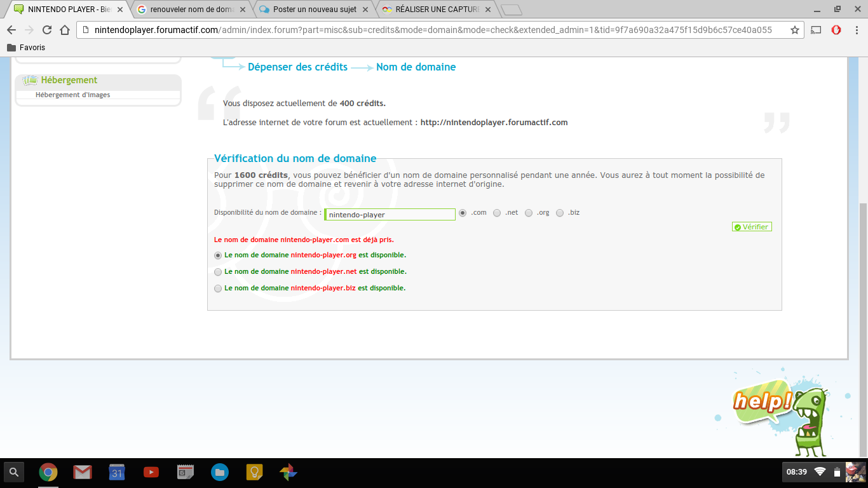The height and width of the screenshot is (488, 868).
Task: Switch to the Poster un nouveau sujet tab
Action: tap(313, 10)
